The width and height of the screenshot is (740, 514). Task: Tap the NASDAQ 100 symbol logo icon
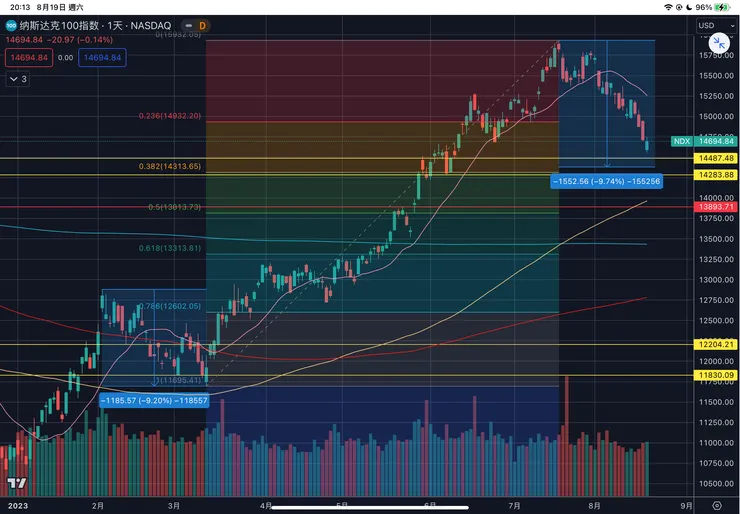click(x=11, y=25)
